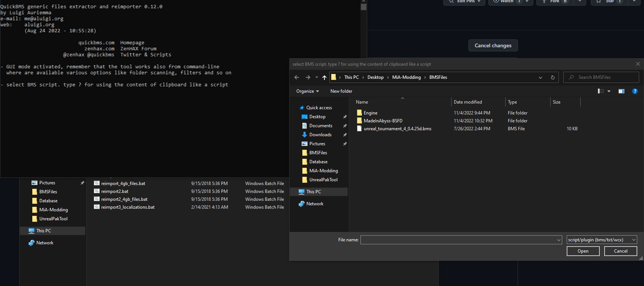
Task: Sort files by Date modified column
Action: (x=468, y=102)
